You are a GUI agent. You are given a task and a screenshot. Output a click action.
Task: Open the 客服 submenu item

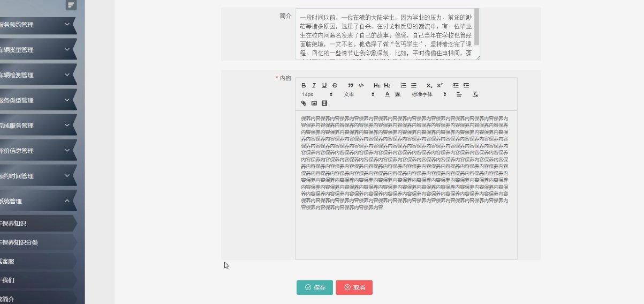37,261
